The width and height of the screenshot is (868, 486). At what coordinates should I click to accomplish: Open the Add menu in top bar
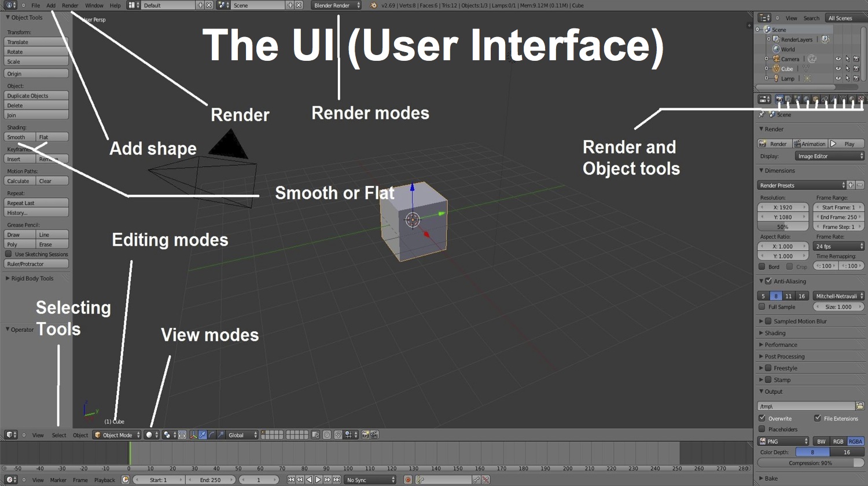click(51, 5)
